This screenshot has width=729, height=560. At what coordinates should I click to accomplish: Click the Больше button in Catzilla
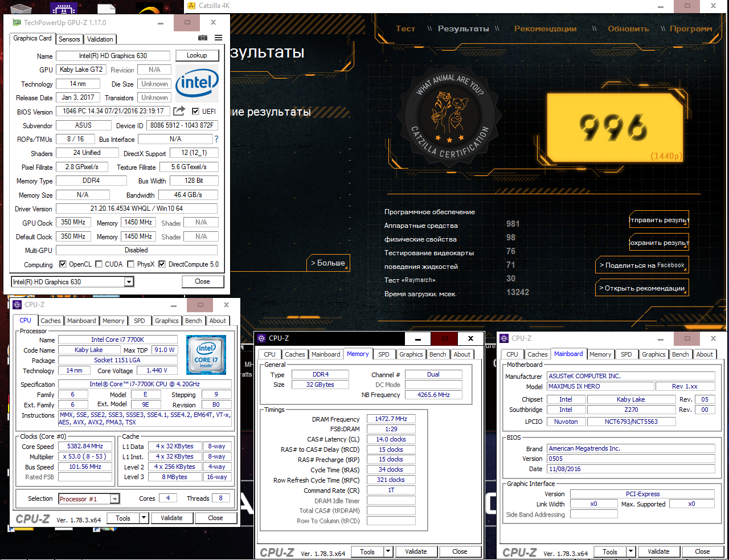click(327, 263)
